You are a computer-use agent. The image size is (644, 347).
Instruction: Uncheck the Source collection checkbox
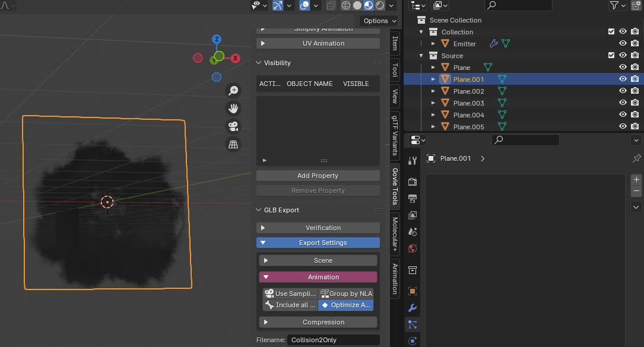[x=611, y=55]
